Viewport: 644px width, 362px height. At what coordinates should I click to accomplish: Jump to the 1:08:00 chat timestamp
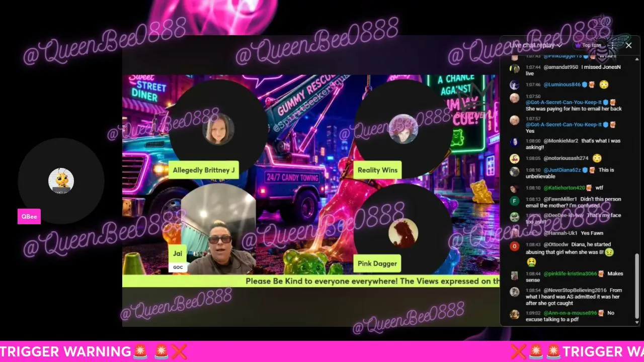533,141
